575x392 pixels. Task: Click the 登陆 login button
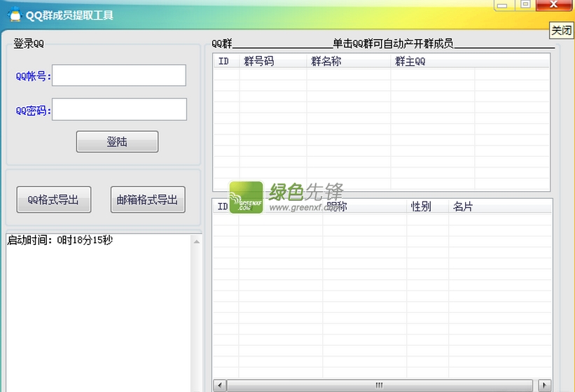[x=118, y=141]
